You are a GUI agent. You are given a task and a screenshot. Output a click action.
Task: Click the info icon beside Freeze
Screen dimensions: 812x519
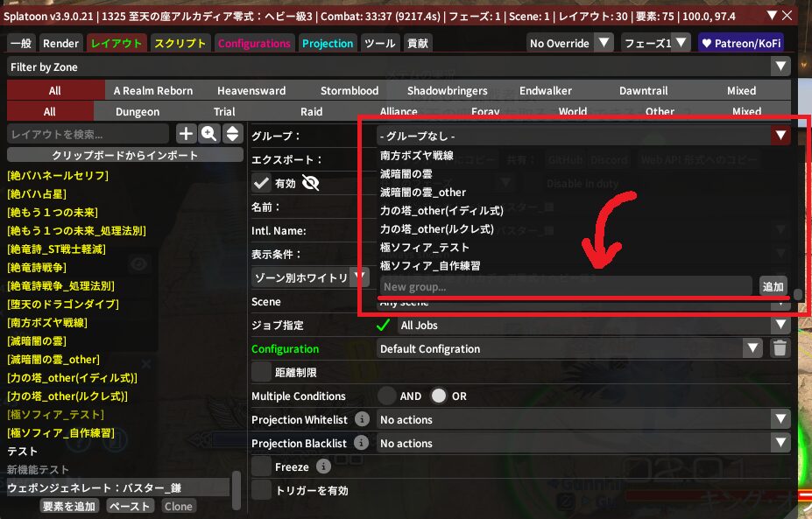point(323,467)
